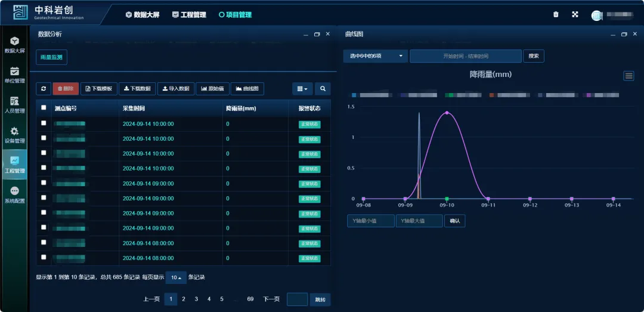The image size is (644, 312).
Task: Tick the select-all checkbox in the table header
Action: tap(44, 107)
